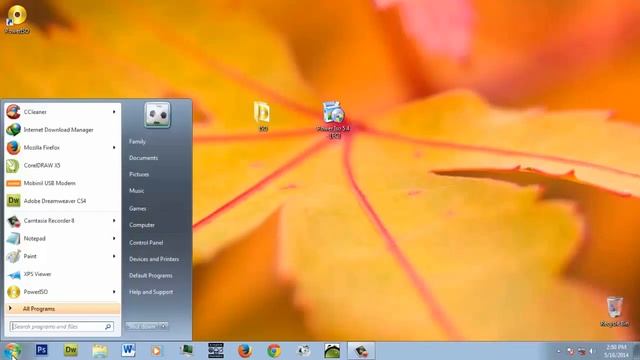Open Firefox from the taskbar
Screen dimensions: 640x360
click(244, 351)
